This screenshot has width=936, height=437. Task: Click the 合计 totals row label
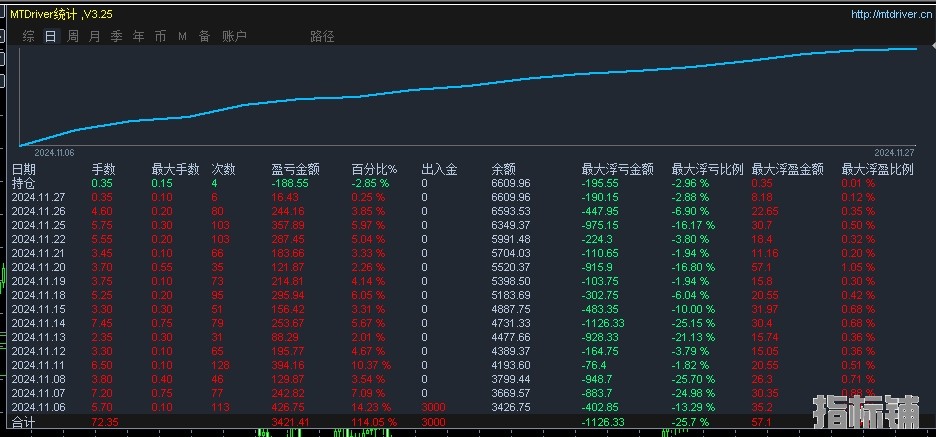click(24, 422)
